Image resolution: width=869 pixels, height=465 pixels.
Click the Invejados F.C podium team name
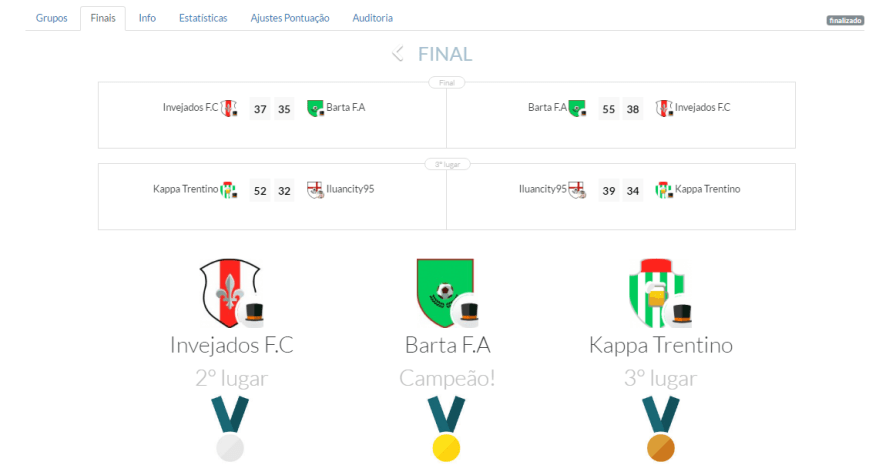click(x=232, y=346)
